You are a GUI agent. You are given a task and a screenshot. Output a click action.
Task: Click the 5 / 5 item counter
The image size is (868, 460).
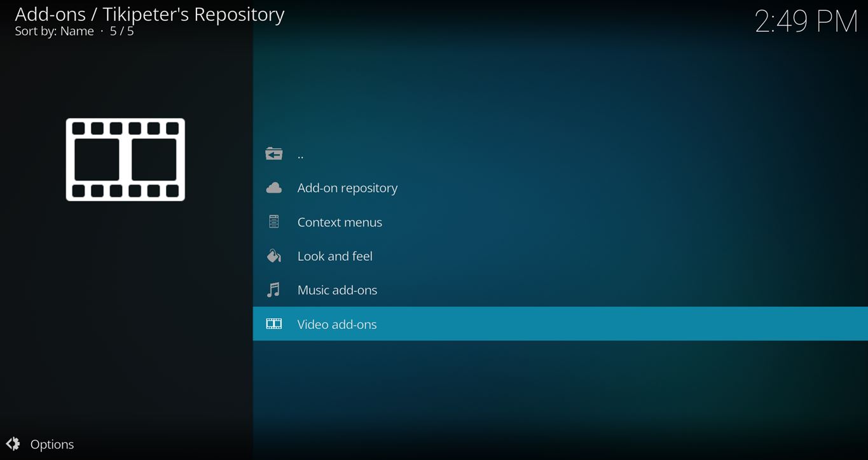tap(121, 31)
